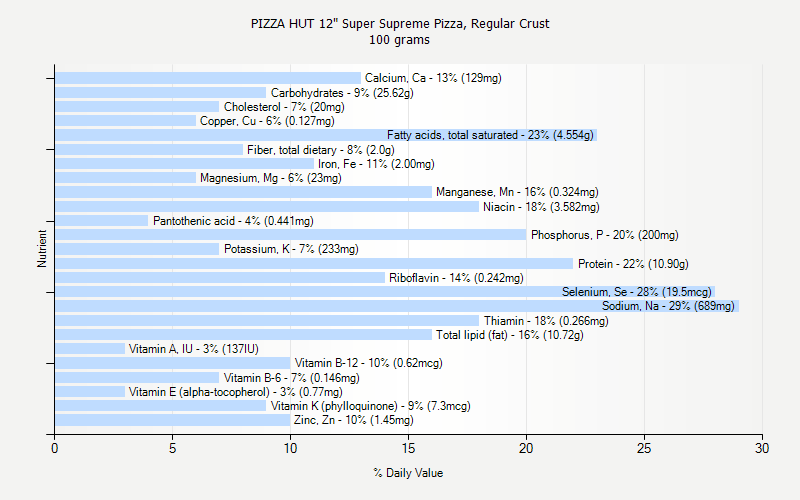Click the 'Magnesium, Mg - 6% (23mg)' label
Image resolution: width=800 pixels, height=500 pixels.
271,178
